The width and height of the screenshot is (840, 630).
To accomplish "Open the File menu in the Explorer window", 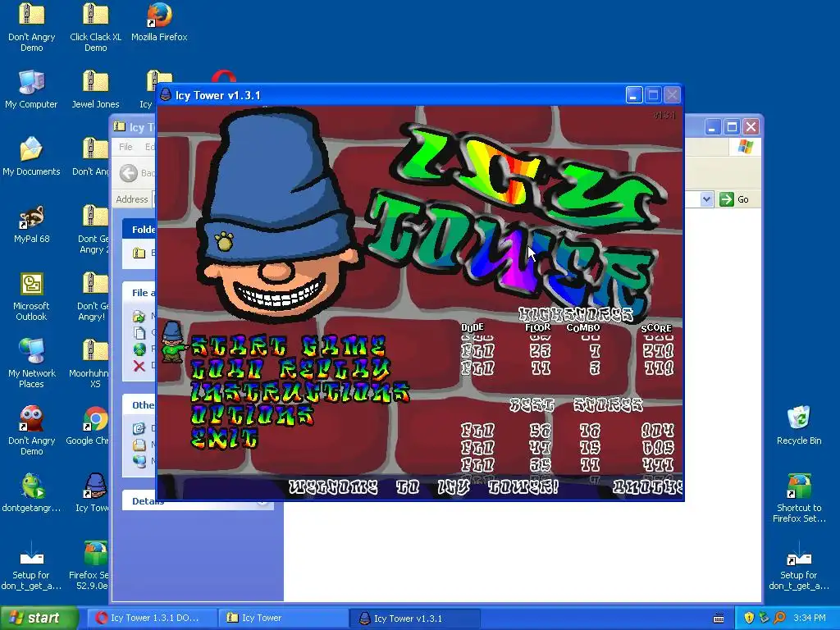I will coord(126,147).
